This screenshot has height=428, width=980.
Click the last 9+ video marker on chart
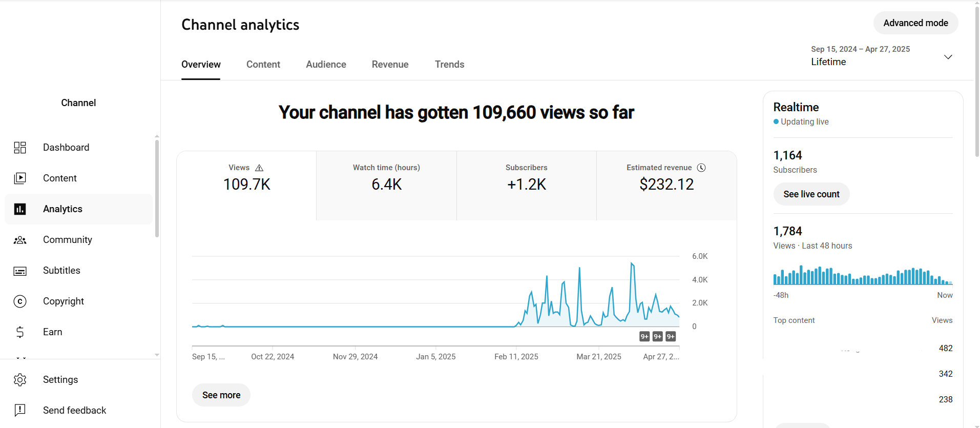[x=671, y=336]
